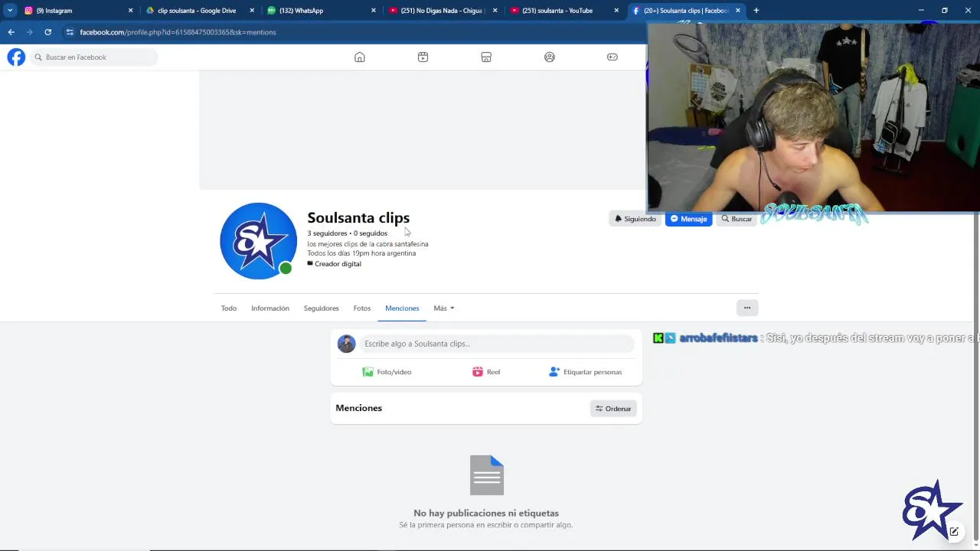Viewport: 980px width, 551px height.
Task: Open the tab search dropdown arrow
Action: pos(9,11)
